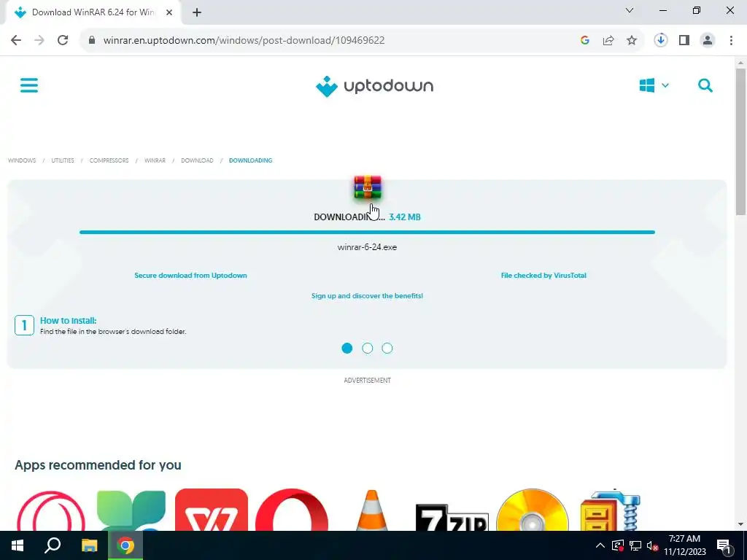Toggle Chrome side panel
Image resolution: width=747 pixels, height=560 pixels.
pyautogui.click(x=684, y=41)
